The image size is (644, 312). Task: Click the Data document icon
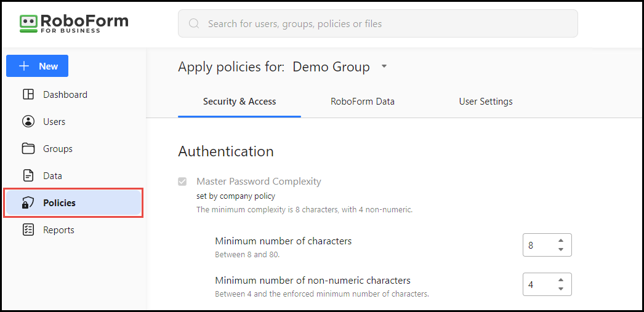pos(28,176)
